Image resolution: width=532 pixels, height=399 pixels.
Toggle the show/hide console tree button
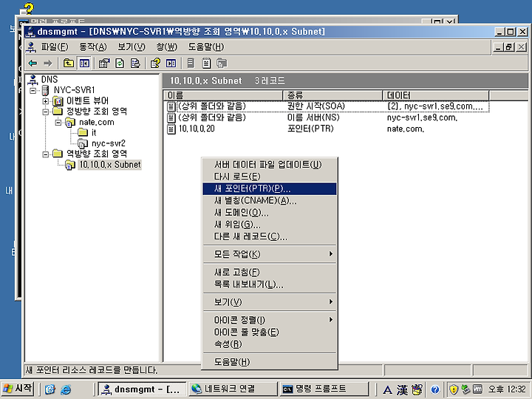83,63
